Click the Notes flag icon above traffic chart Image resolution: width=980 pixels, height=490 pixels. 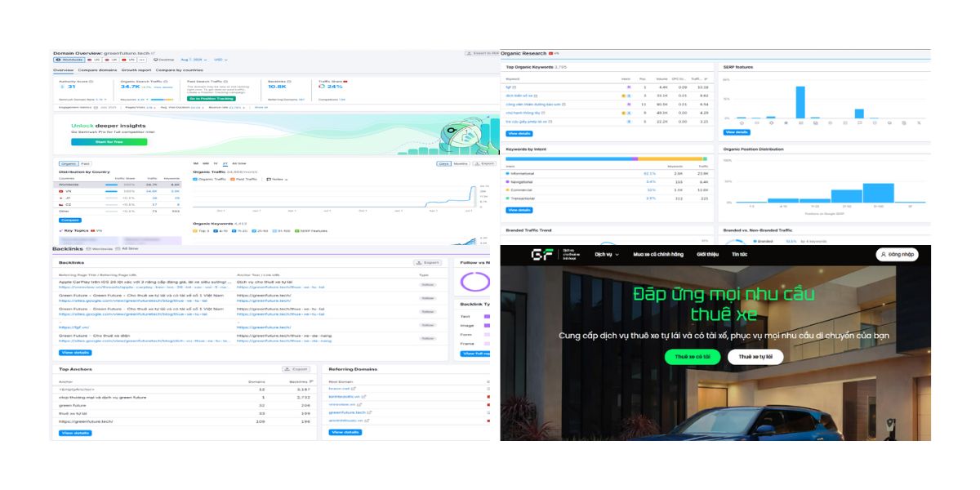click(268, 179)
